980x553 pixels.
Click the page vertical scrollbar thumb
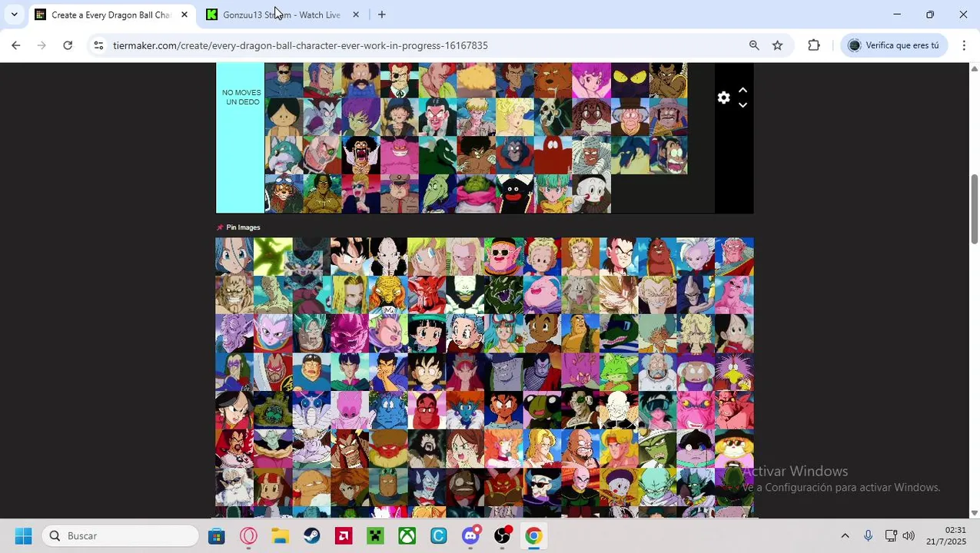[x=974, y=209]
